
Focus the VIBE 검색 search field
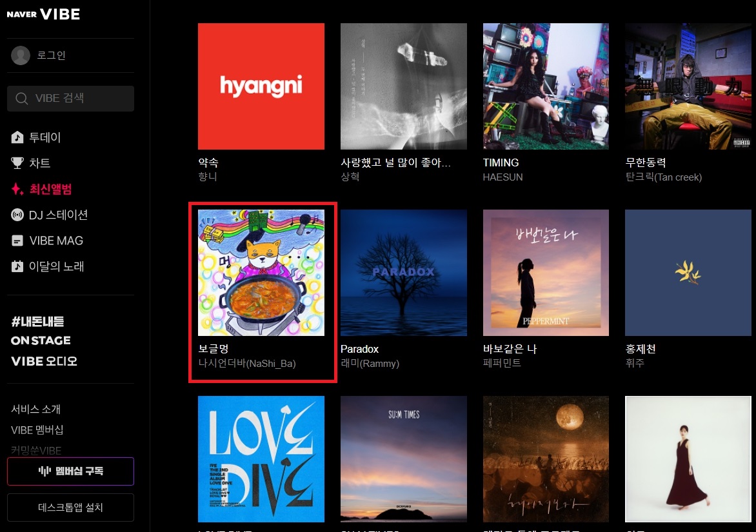pyautogui.click(x=70, y=98)
